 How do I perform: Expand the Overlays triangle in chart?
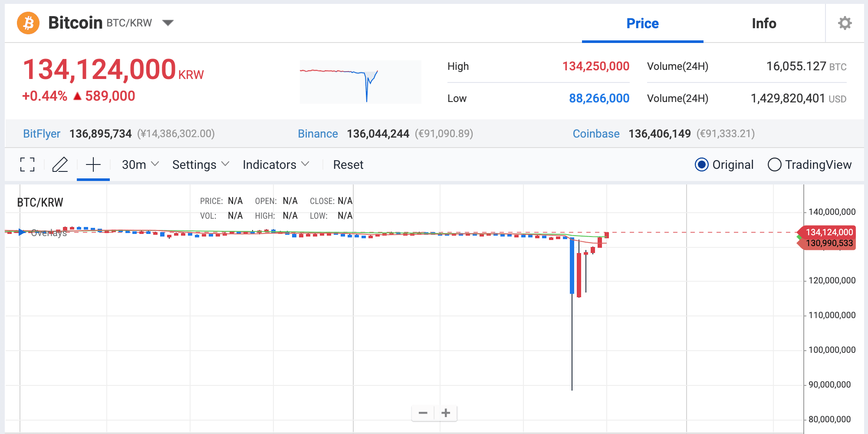(x=22, y=232)
